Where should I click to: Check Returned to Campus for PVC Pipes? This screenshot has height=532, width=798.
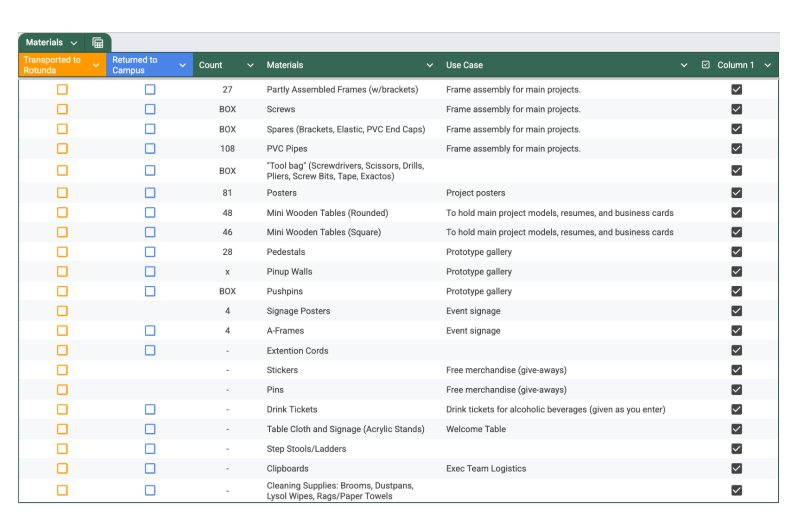150,149
